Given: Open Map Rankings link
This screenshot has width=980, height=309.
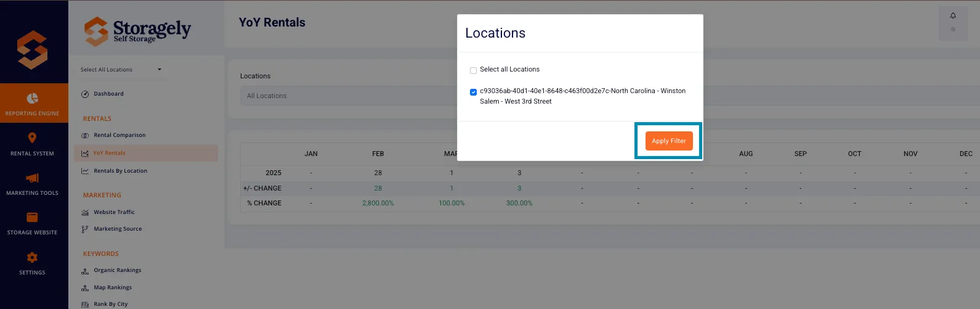Looking at the screenshot, I should coord(113,287).
